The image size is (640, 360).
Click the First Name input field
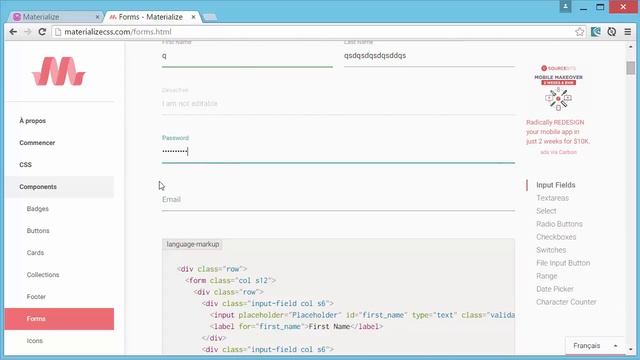click(x=247, y=56)
